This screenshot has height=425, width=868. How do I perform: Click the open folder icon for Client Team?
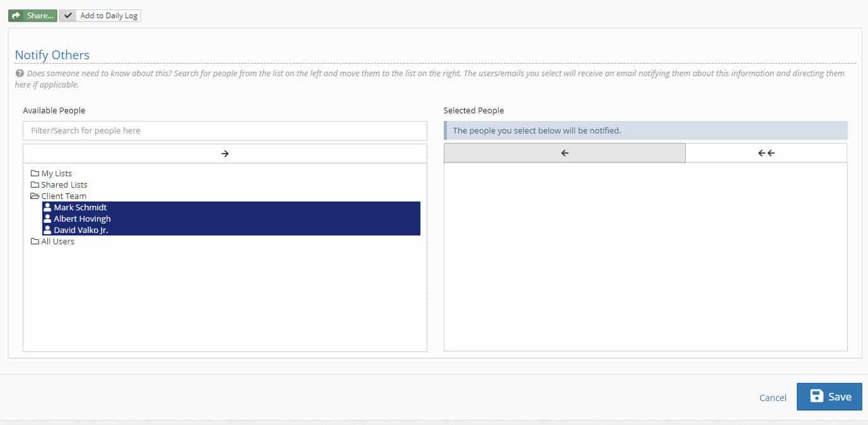coord(35,196)
